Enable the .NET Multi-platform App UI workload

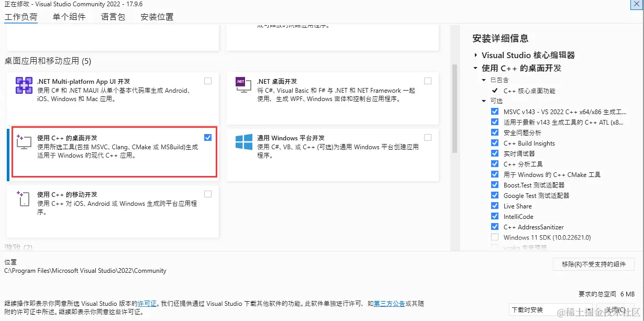(x=208, y=81)
